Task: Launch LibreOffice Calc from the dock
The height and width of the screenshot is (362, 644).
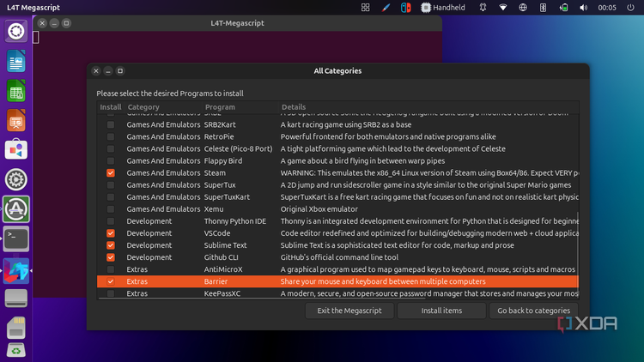Action: [16, 91]
